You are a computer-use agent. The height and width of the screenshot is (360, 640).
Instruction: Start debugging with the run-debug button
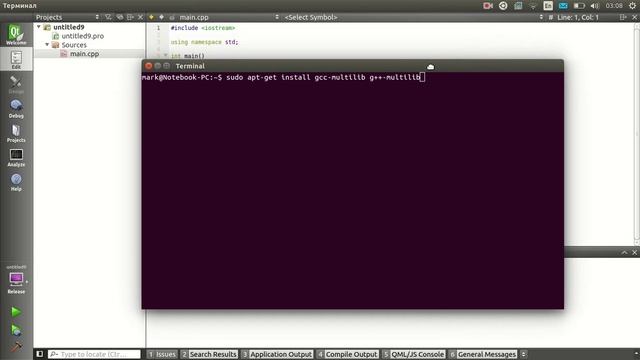pyautogui.click(x=16, y=330)
